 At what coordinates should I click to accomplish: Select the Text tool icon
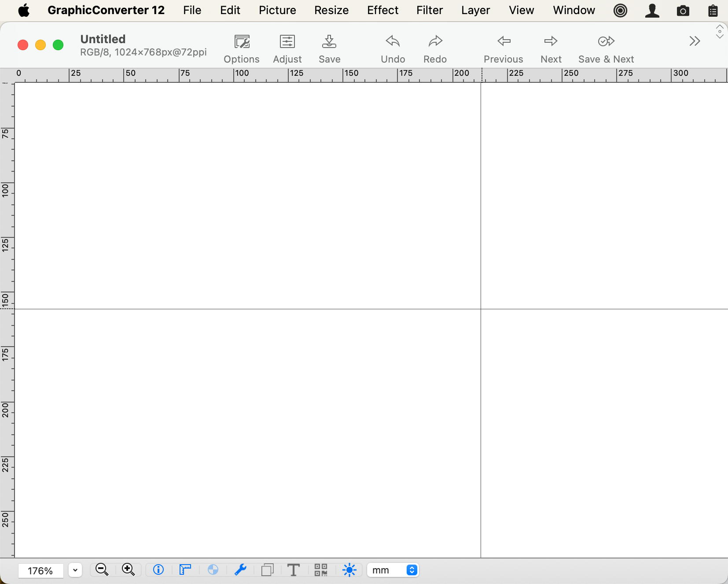pyautogui.click(x=294, y=570)
